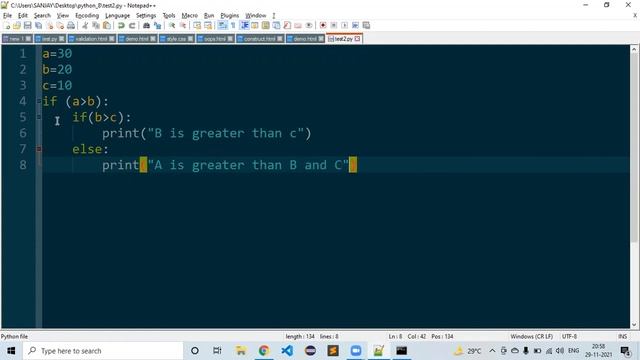Open the File menu
Viewport: 640px width, 360px height.
coord(7,16)
